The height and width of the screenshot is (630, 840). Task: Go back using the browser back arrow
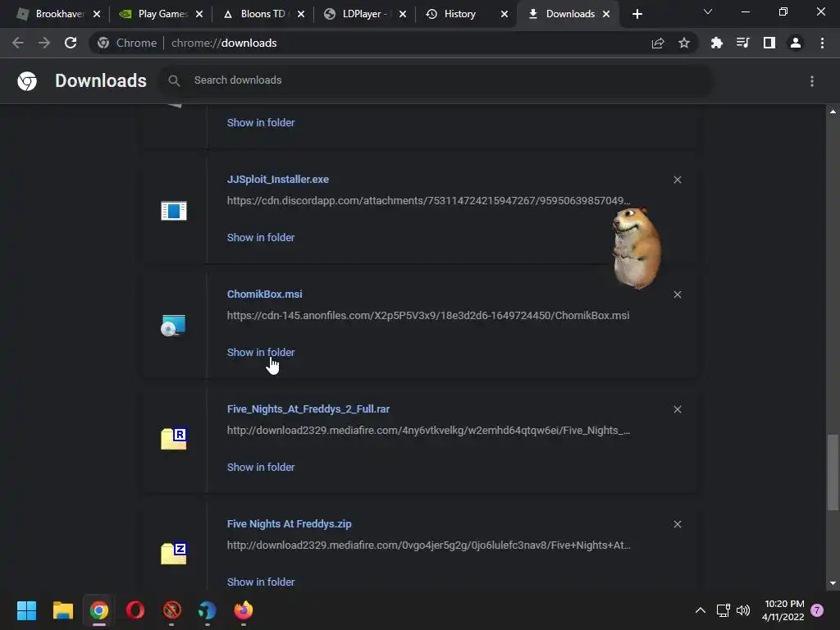pos(18,43)
